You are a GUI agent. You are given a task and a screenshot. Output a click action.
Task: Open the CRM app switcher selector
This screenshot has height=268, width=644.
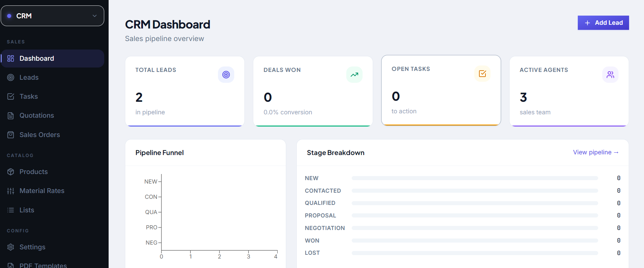(52, 16)
